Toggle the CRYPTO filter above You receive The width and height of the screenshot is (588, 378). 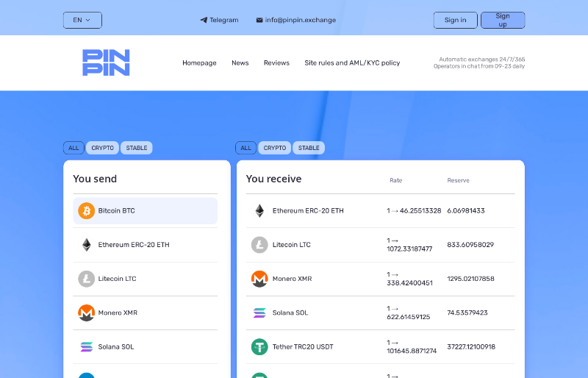pos(275,148)
